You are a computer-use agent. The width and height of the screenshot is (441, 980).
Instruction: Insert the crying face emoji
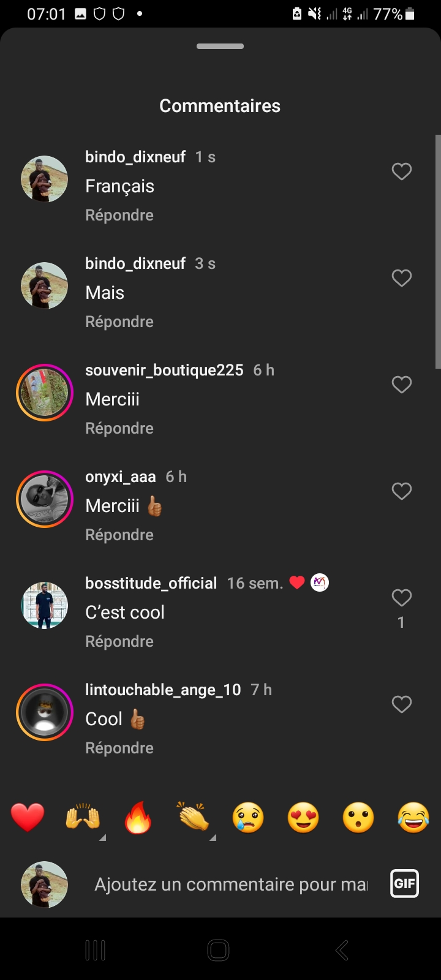point(248,818)
